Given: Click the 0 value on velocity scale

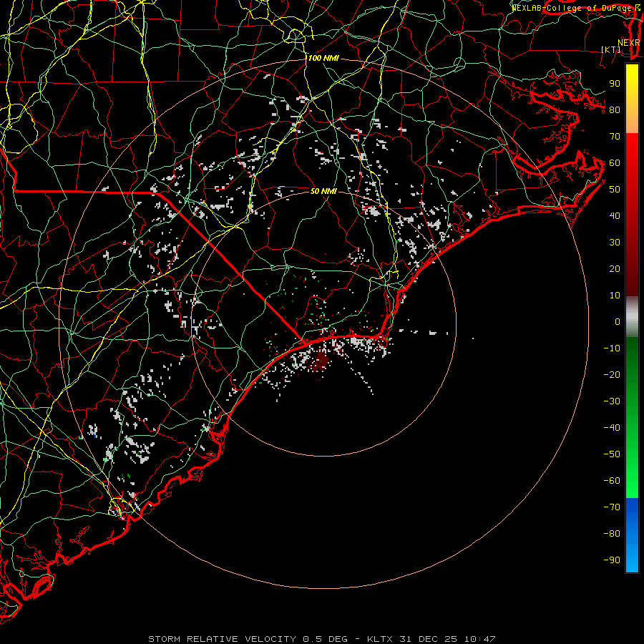Looking at the screenshot, I should (x=618, y=322).
